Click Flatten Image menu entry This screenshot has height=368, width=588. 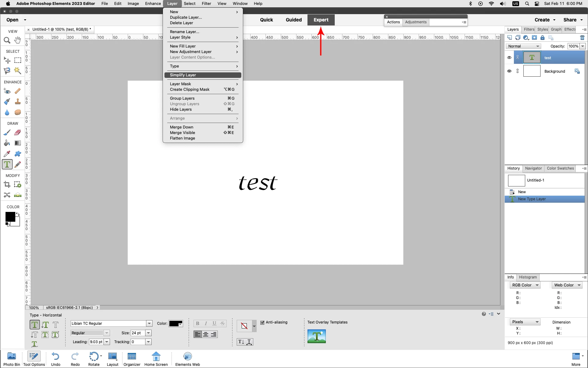click(183, 138)
